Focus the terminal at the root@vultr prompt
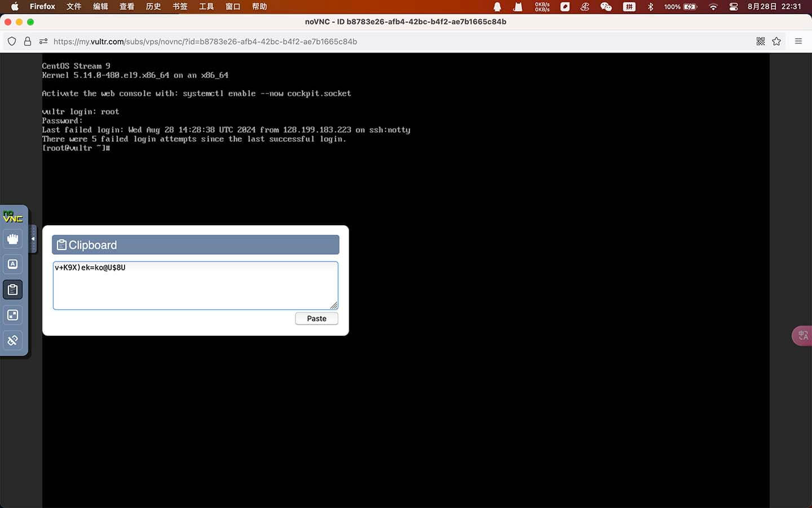This screenshot has width=812, height=508. coord(76,148)
